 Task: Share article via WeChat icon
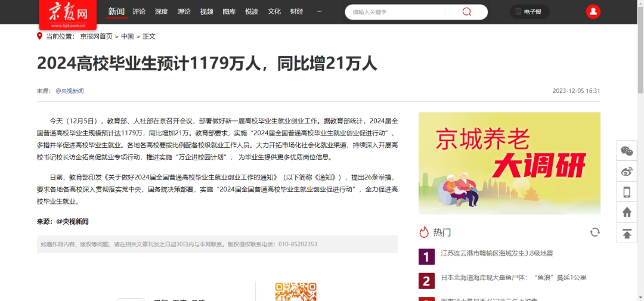tap(627, 151)
